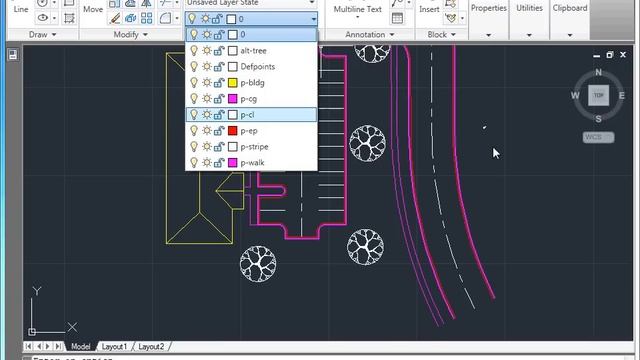Click the Move tool button
The width and height of the screenshot is (640, 360).
click(93, 9)
